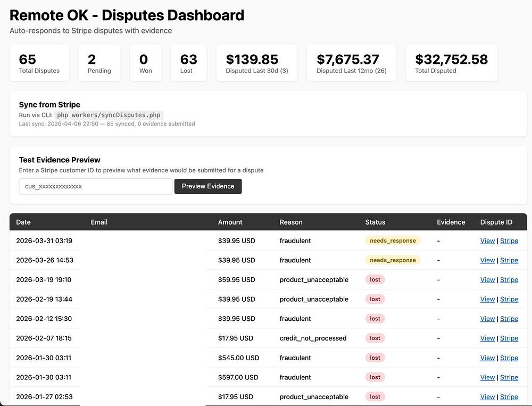Select the 0 Won stat card
Viewport: 532px width, 406px height.
146,63
